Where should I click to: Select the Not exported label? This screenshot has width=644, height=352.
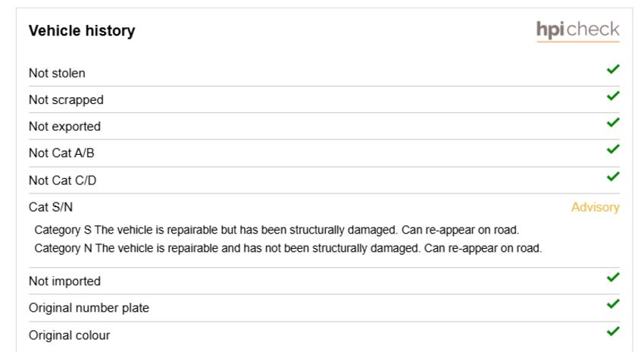(64, 127)
